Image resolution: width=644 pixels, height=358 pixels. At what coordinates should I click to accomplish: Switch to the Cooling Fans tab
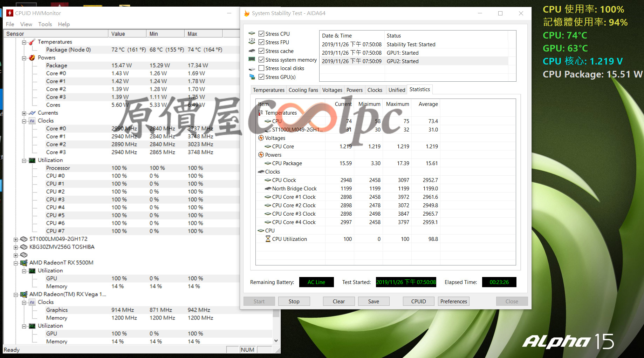click(303, 90)
